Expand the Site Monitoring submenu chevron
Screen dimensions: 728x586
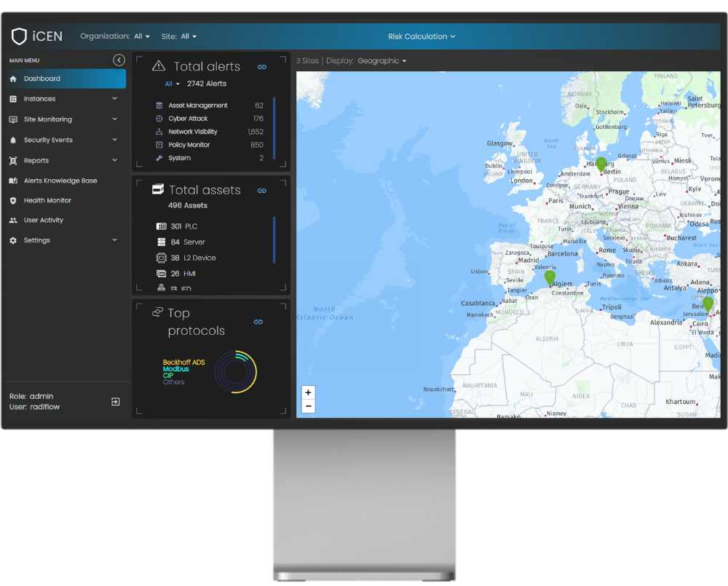tap(115, 119)
